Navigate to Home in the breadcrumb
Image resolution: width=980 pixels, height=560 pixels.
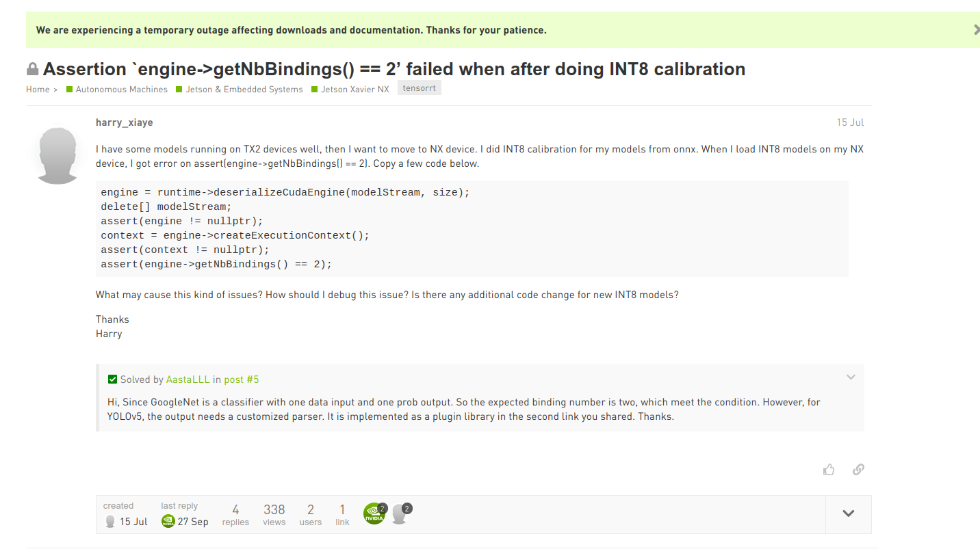tap(36, 89)
